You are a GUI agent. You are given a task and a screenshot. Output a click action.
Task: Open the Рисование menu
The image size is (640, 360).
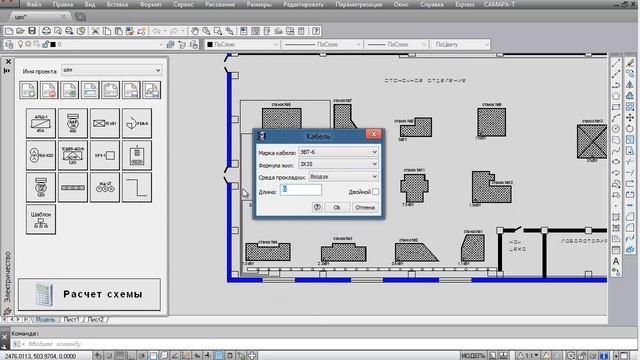(x=220, y=4)
